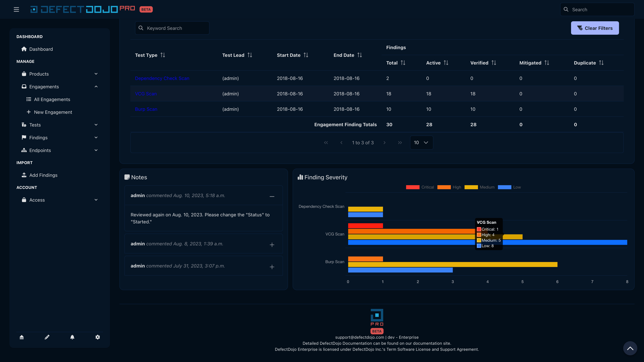Click inside the Keyword Search field
The height and width of the screenshot is (362, 644).
click(172, 28)
